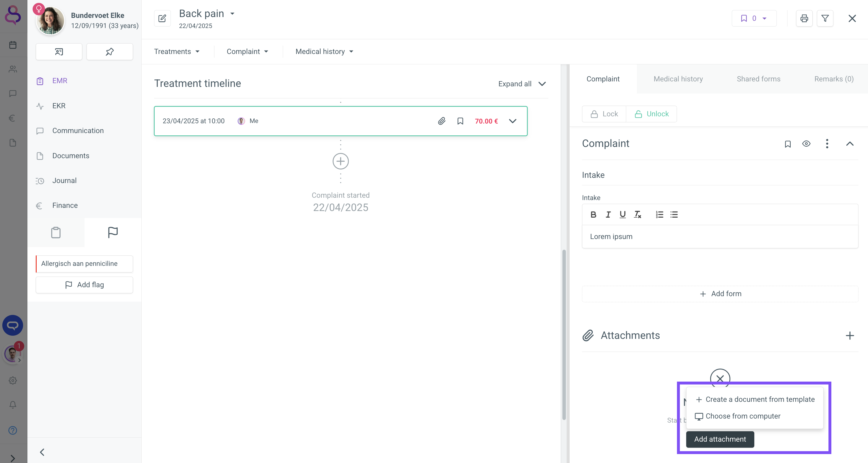Open the Allergisch aan penniciline flag

coord(84,264)
